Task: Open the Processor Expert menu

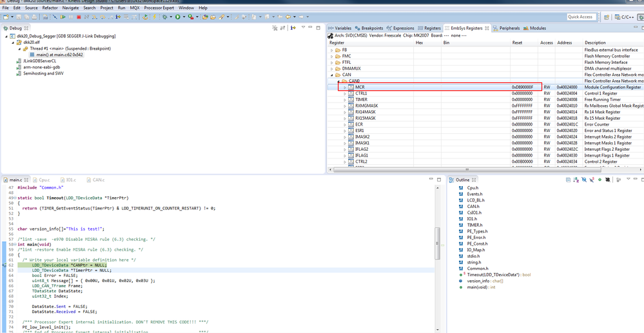Action: 159,8
